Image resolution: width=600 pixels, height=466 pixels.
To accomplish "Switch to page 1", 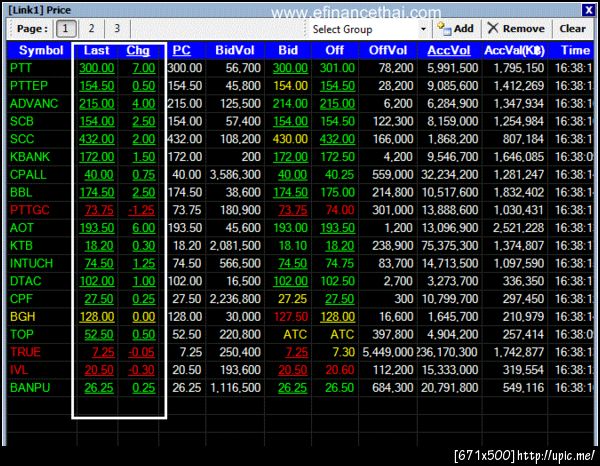I will coord(66,29).
